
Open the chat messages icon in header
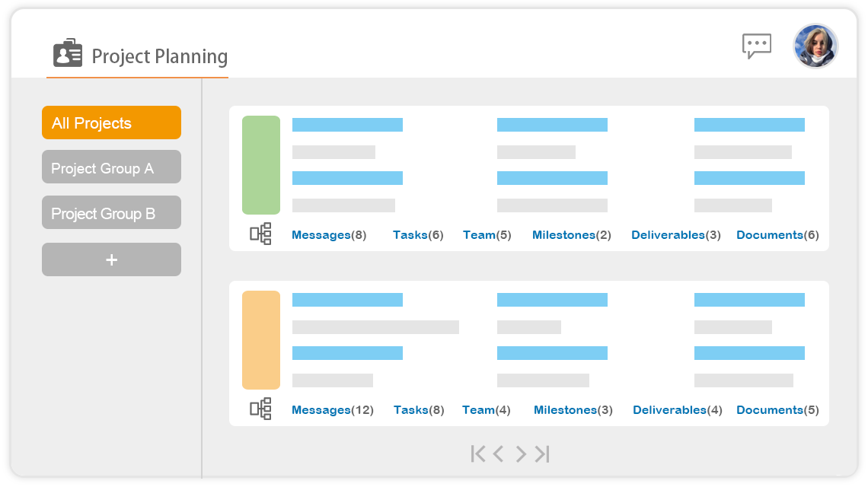pyautogui.click(x=756, y=46)
